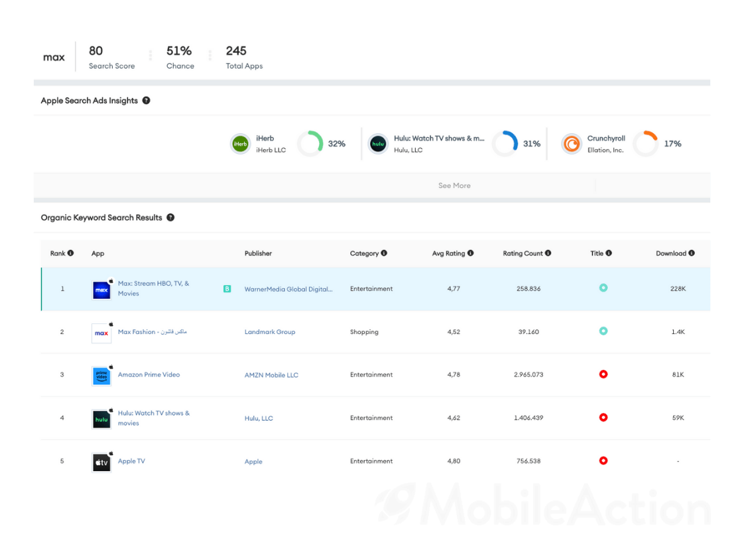Open the Amazon Prime Video app link
Screen dimensions: 744x560
click(x=149, y=374)
